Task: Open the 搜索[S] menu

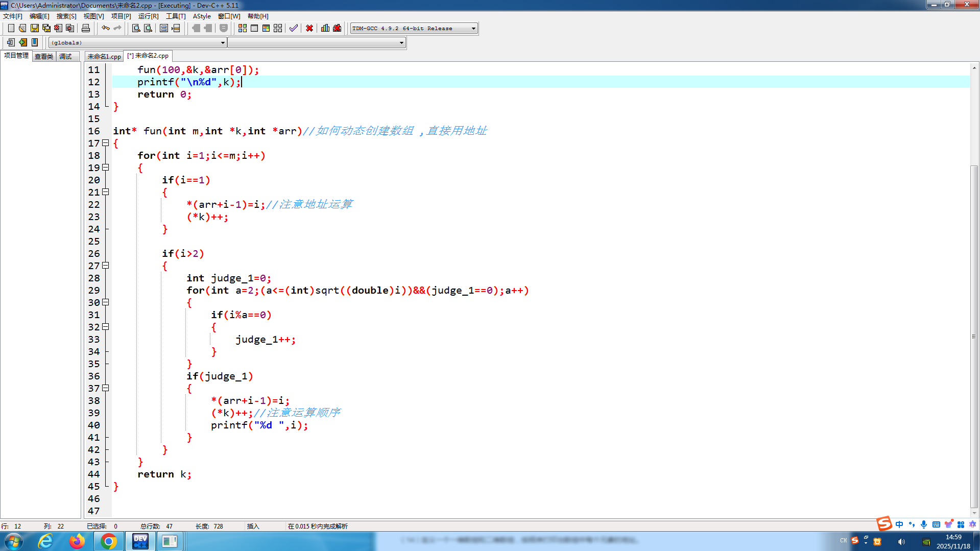Action: point(66,16)
